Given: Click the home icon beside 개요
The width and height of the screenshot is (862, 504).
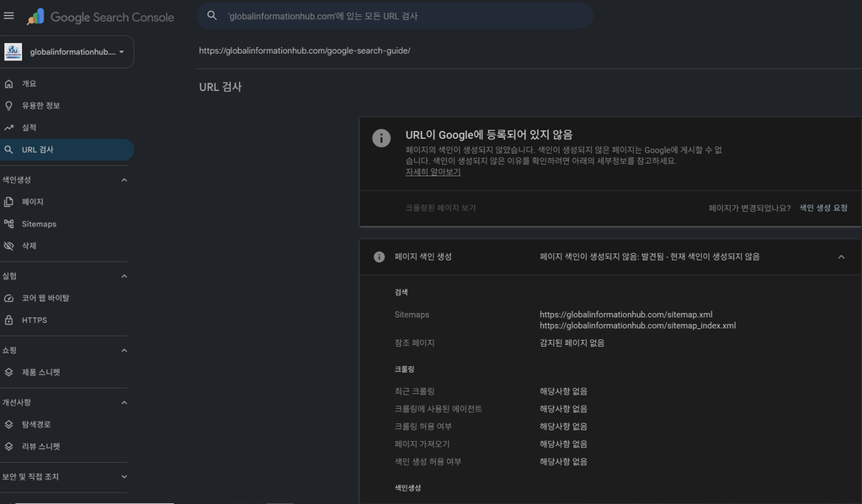Looking at the screenshot, I should click(8, 83).
